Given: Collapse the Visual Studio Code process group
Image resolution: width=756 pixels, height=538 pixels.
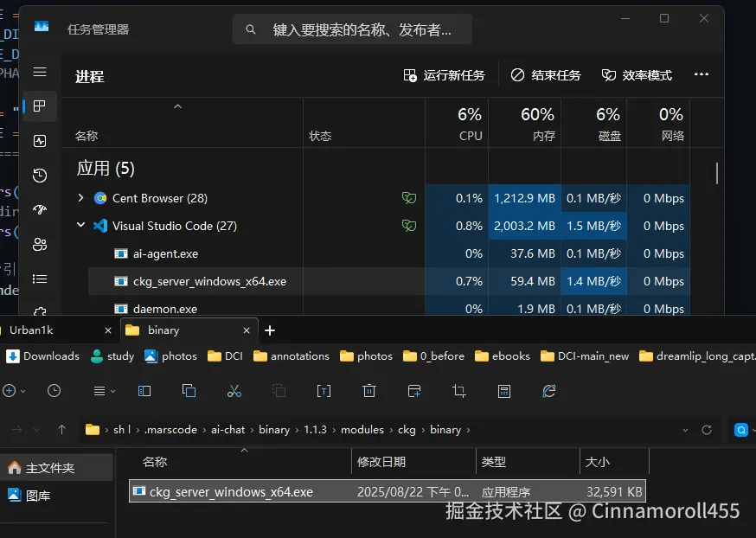Looking at the screenshot, I should click(80, 226).
